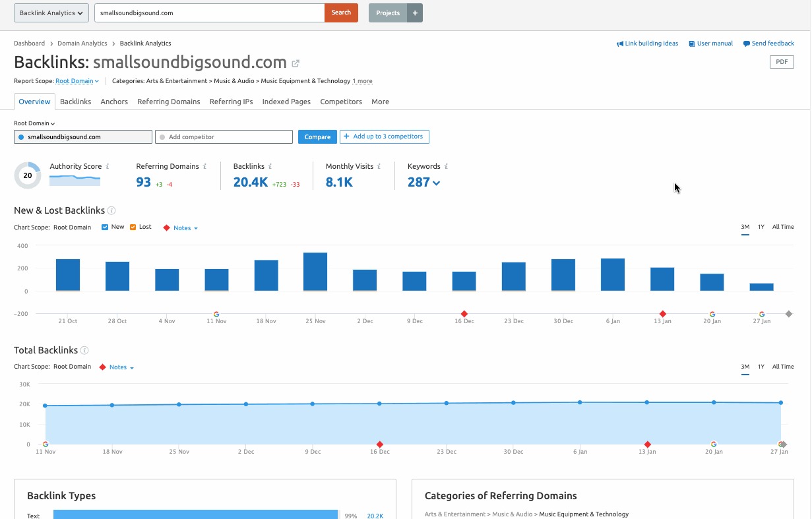Expand the Keywords 287 dropdown
The height and width of the screenshot is (519, 812).
423,183
